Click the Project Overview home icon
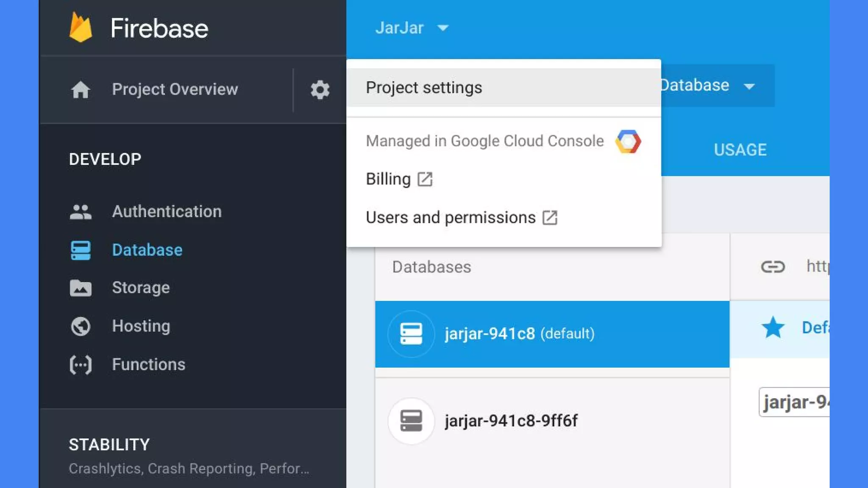Viewport: 868px width, 488px height. pyautogui.click(x=81, y=90)
